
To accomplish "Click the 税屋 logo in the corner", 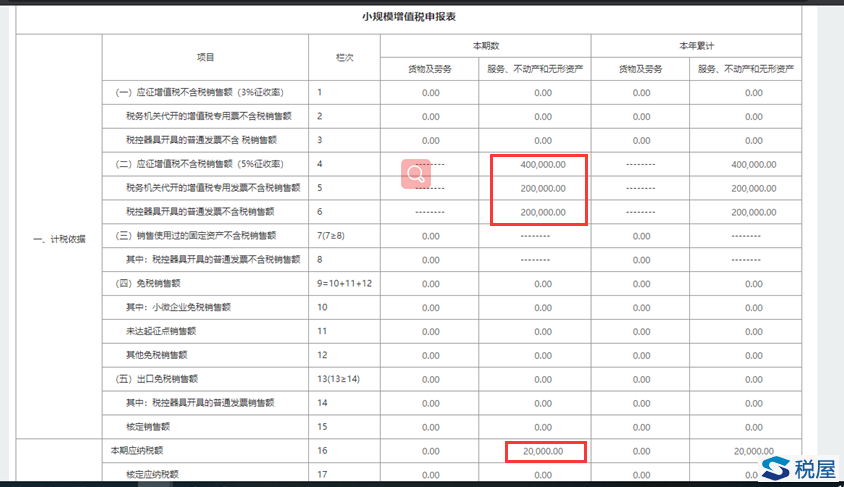I will [x=800, y=467].
